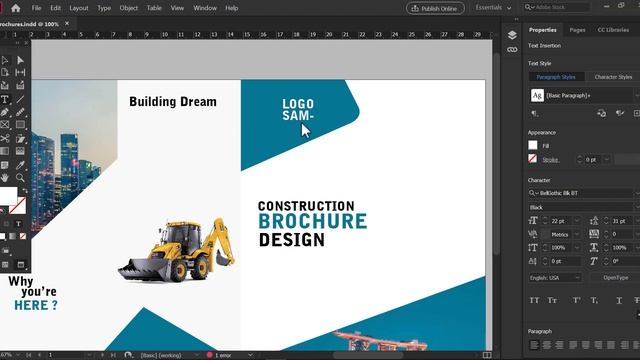This screenshot has width=640, height=360.
Task: Select the Pencil tool
Action: 20,112
